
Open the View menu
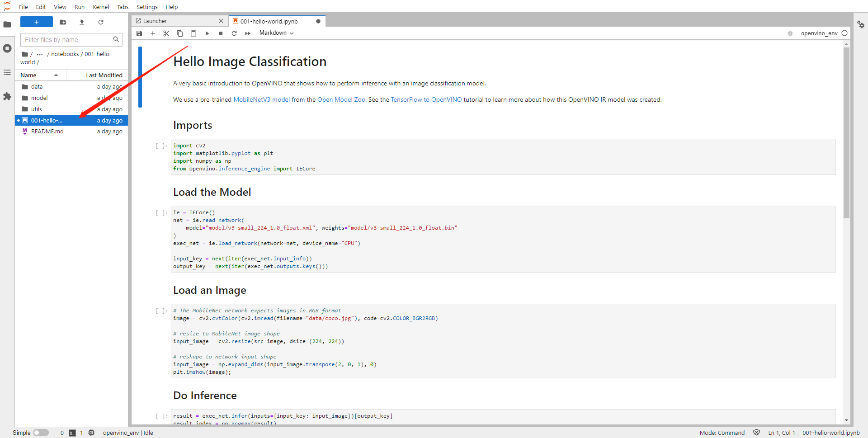coord(60,7)
